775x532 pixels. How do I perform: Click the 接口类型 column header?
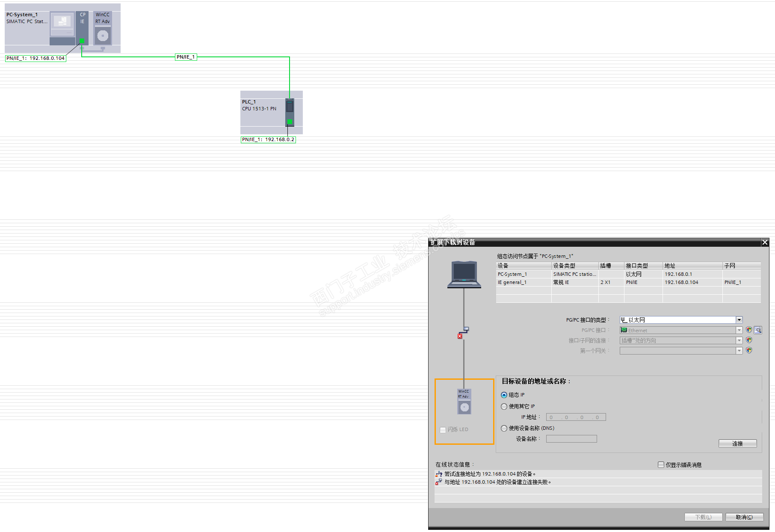(643, 266)
